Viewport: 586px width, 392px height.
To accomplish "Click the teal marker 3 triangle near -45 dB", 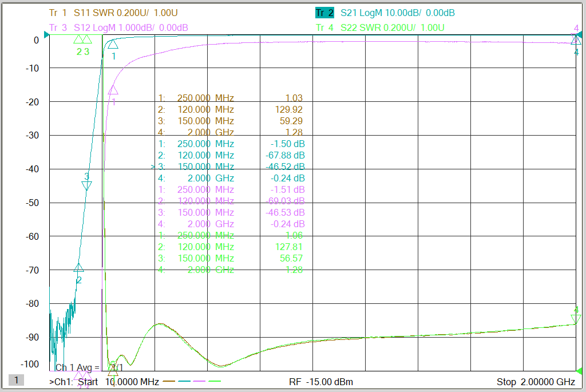I will click(x=87, y=185).
